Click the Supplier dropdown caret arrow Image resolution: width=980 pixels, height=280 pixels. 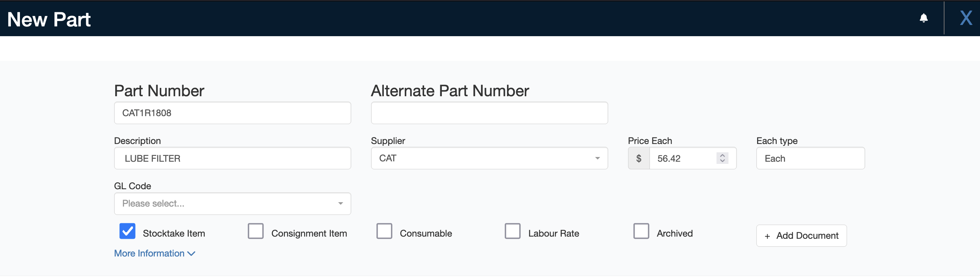pyautogui.click(x=597, y=158)
